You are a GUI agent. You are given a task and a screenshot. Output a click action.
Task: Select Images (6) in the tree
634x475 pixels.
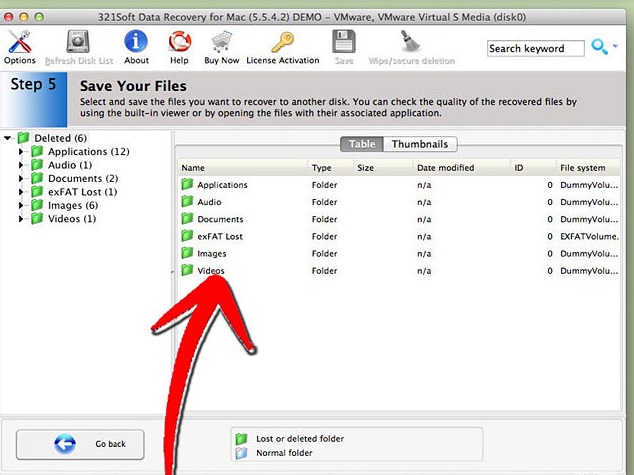73,206
